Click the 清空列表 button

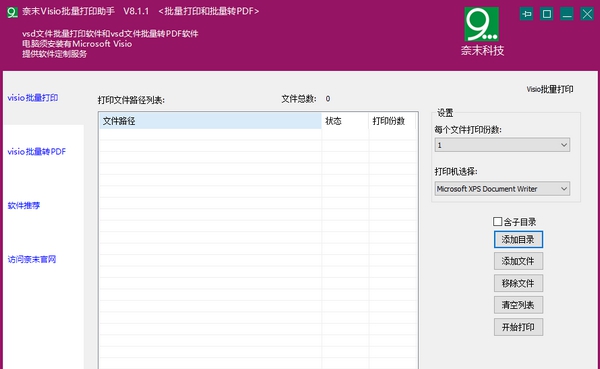click(518, 305)
